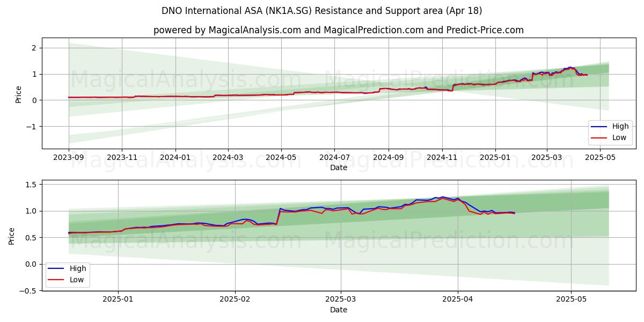Click the '2' price tick on top chart
This screenshot has height=322, width=644.
34,48
